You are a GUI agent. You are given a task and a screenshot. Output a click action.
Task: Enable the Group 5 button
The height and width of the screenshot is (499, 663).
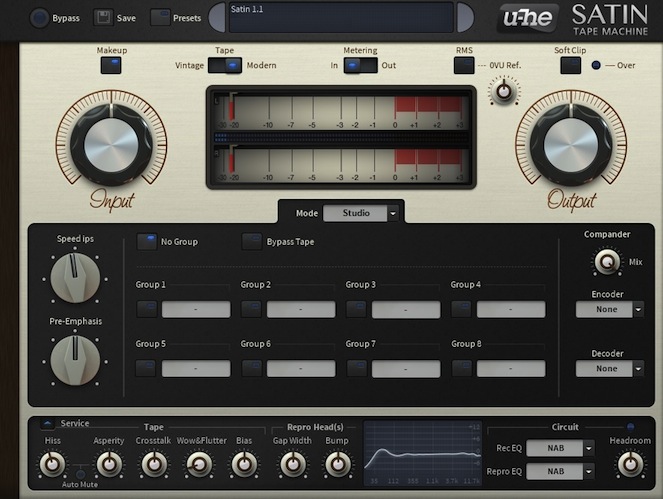(147, 368)
